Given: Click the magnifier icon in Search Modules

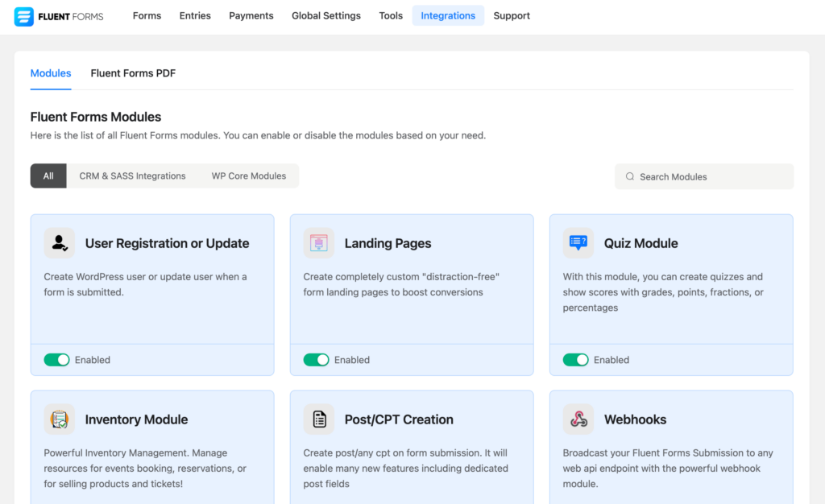Looking at the screenshot, I should 630,176.
